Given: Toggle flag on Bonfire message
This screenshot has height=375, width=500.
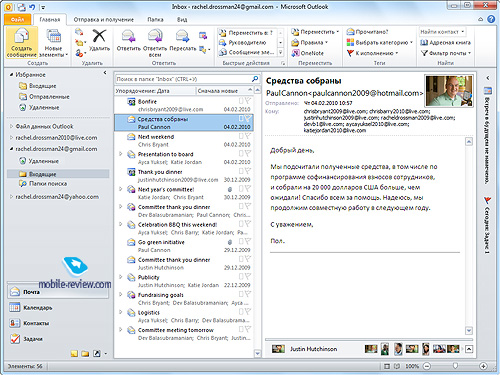Looking at the screenshot, I should click(x=248, y=101).
